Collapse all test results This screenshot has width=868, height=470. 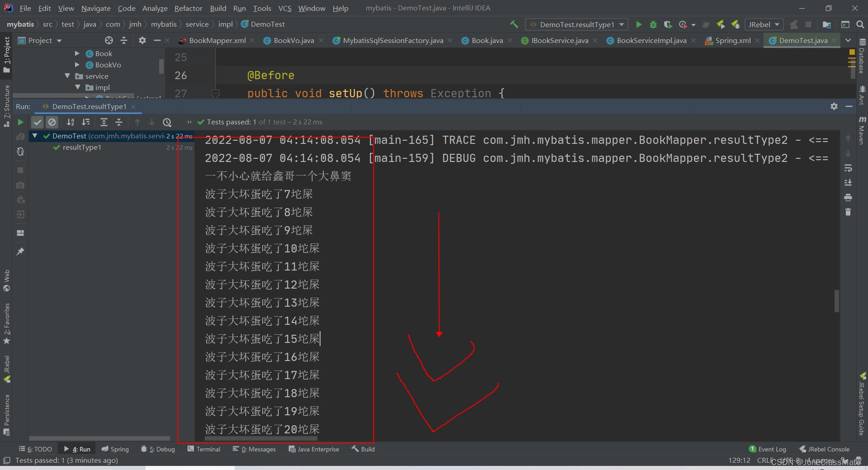119,122
